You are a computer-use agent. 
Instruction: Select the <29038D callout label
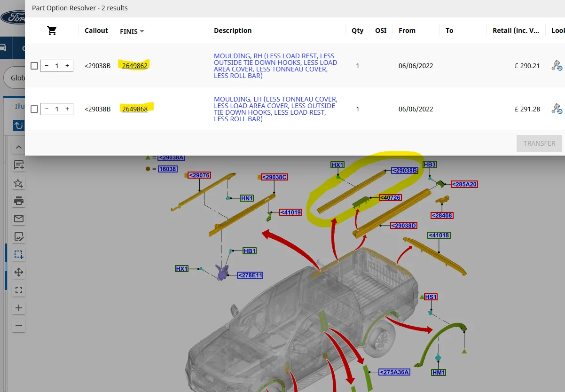pos(404,226)
